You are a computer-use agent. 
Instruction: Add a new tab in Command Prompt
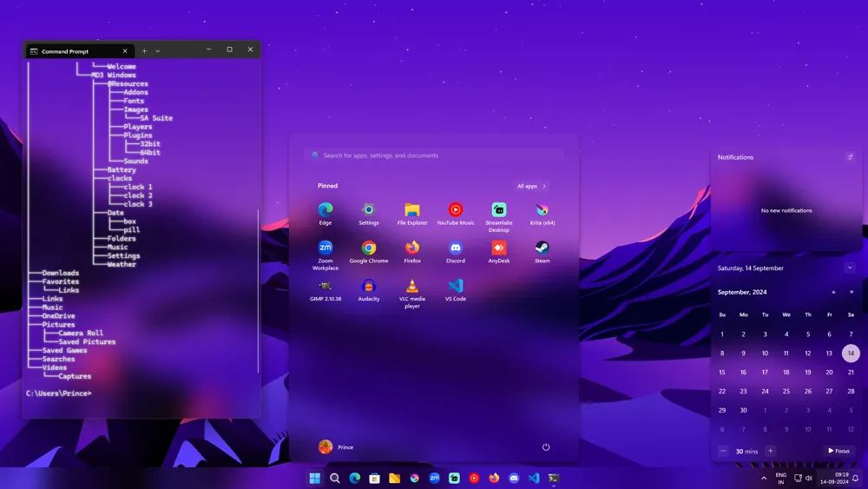tap(144, 51)
